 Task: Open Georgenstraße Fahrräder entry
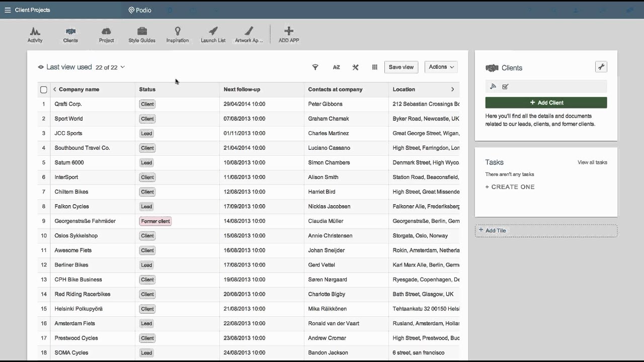pos(85,221)
